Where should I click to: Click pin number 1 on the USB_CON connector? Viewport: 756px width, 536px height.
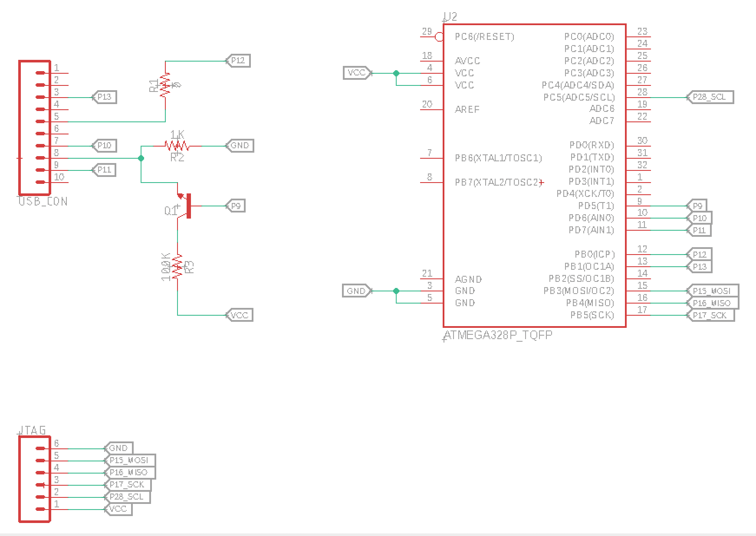(x=56, y=68)
